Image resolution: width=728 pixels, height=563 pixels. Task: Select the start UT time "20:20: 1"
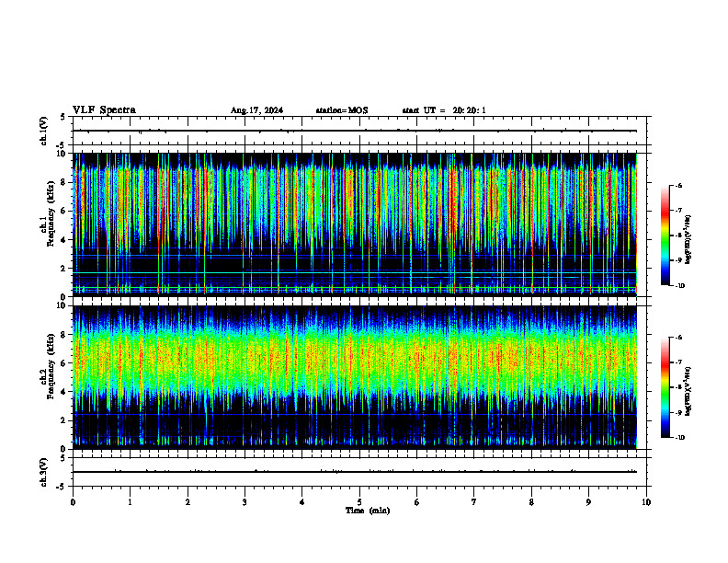(x=470, y=110)
